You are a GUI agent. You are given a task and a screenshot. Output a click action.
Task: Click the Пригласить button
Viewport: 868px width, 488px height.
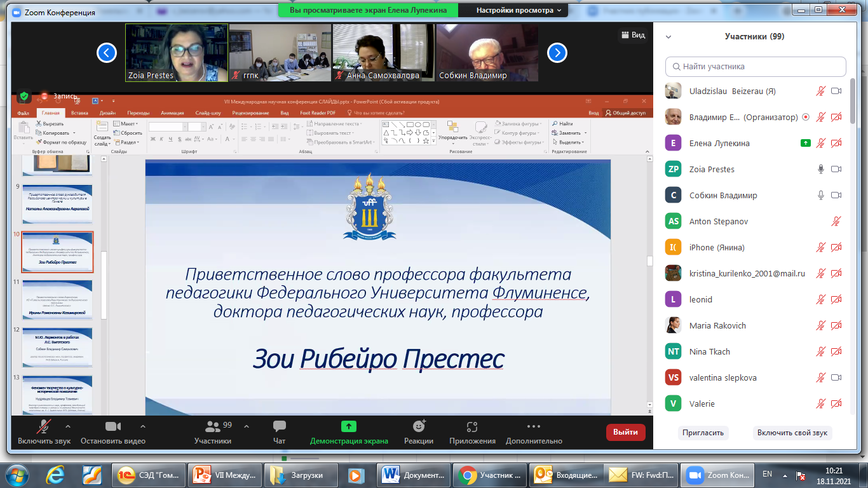coord(703,433)
